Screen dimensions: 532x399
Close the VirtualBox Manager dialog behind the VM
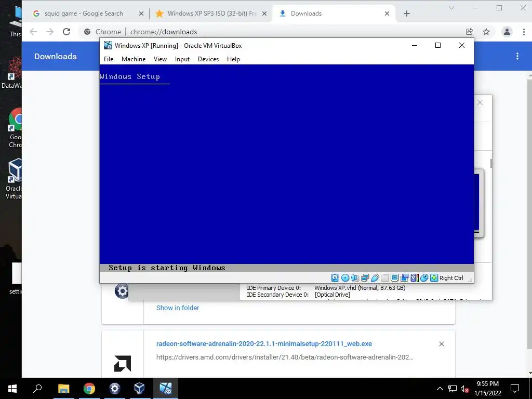(x=480, y=102)
